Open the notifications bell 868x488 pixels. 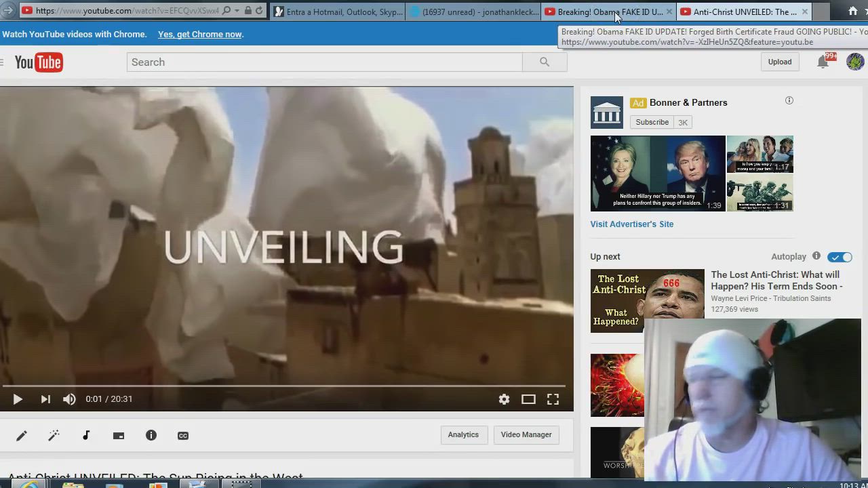pos(823,62)
